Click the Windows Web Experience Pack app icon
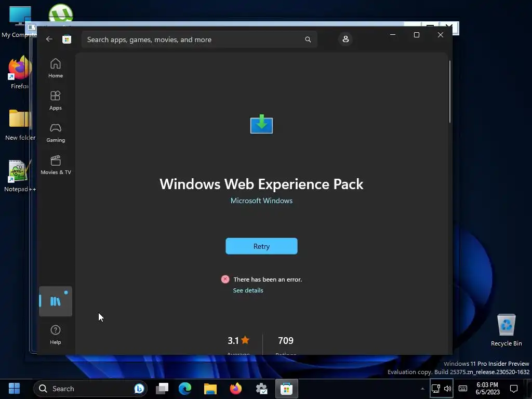Viewport: 532px width, 399px height. (x=262, y=124)
